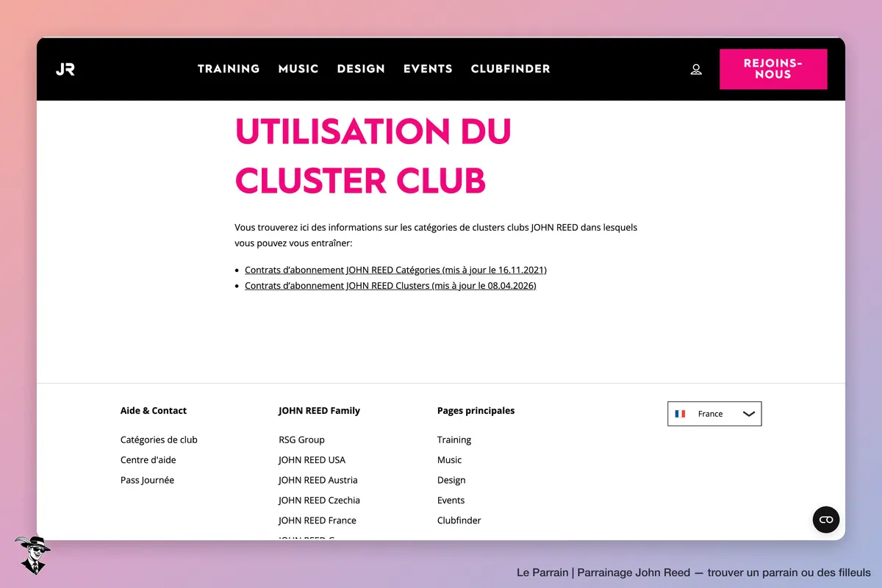882x588 pixels.
Task: Click the Events link in the footer
Action: click(x=451, y=501)
